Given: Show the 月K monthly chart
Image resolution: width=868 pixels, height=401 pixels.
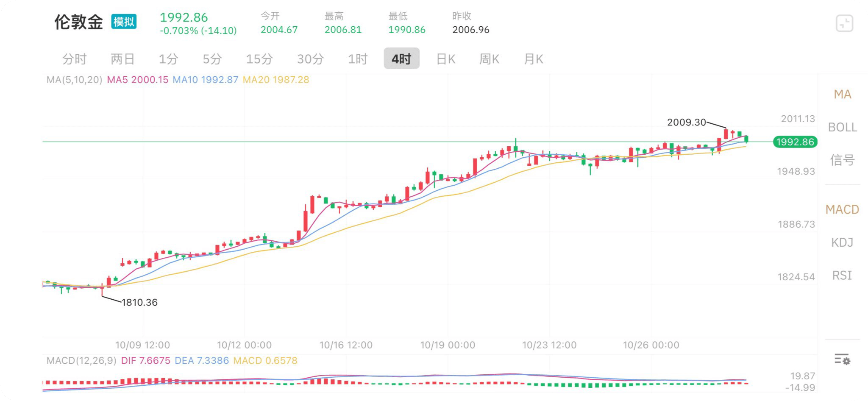Looking at the screenshot, I should (x=534, y=59).
